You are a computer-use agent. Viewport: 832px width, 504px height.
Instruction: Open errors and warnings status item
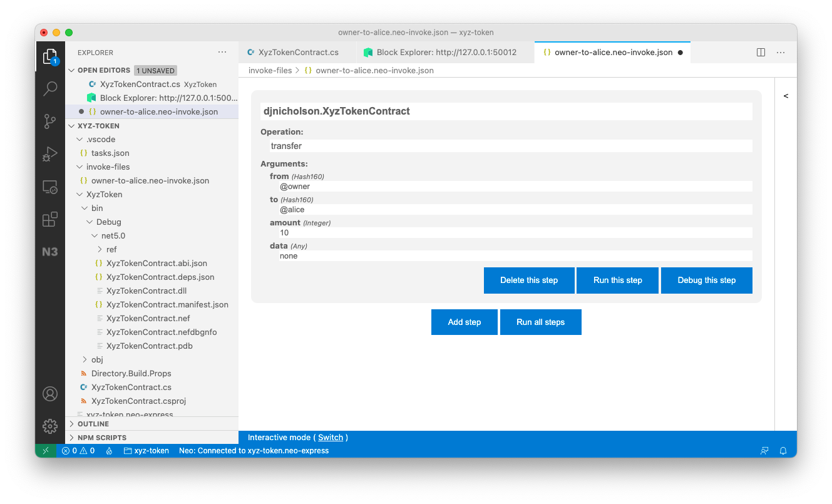tap(78, 450)
